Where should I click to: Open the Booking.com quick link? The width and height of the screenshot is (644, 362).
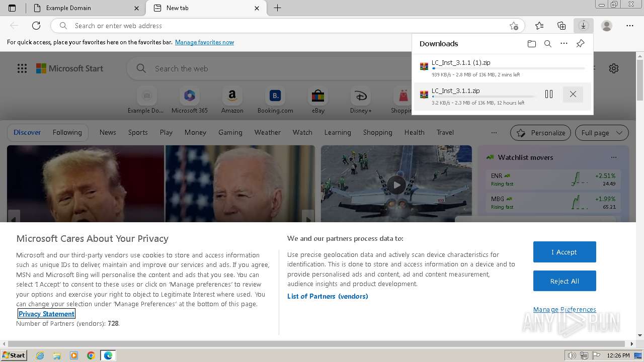275,101
